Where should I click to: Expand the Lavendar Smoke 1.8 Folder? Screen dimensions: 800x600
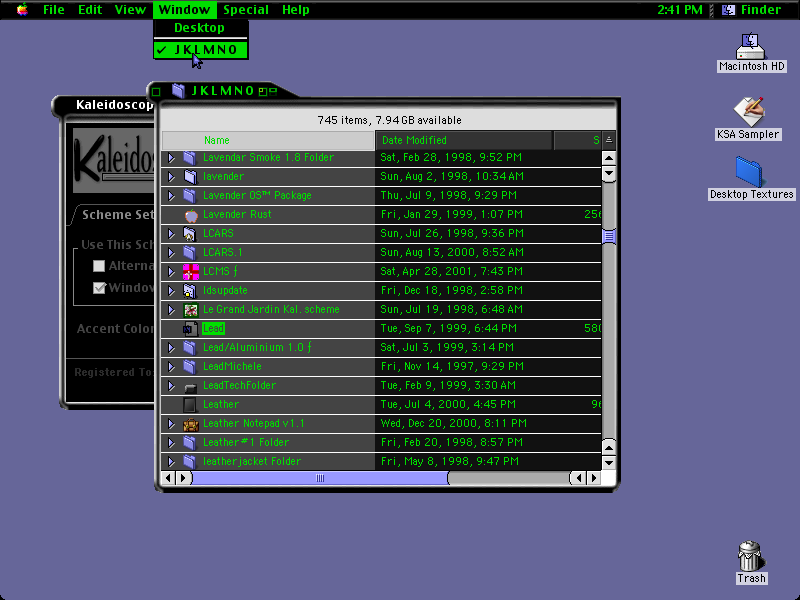(171, 158)
